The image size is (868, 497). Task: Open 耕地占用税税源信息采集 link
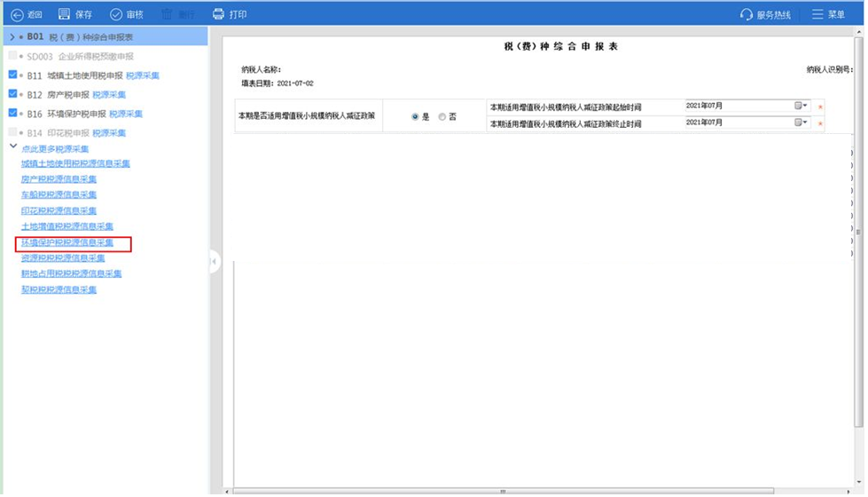click(x=72, y=273)
